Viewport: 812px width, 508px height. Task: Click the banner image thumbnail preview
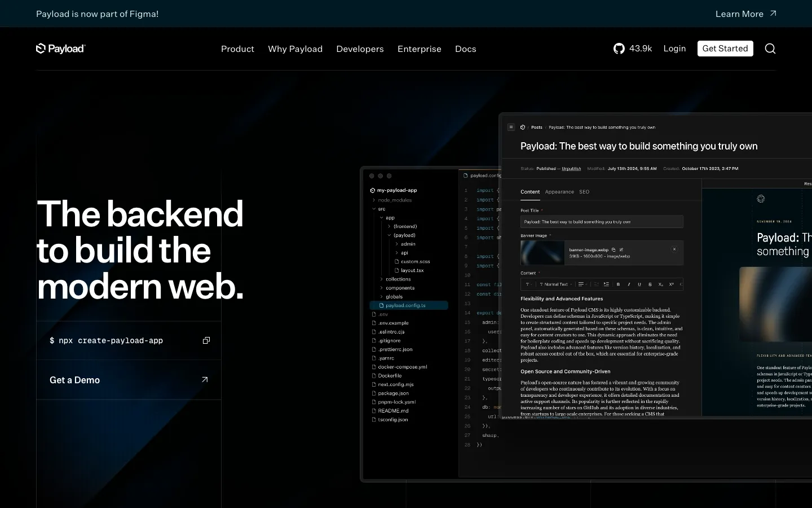tap(542, 253)
